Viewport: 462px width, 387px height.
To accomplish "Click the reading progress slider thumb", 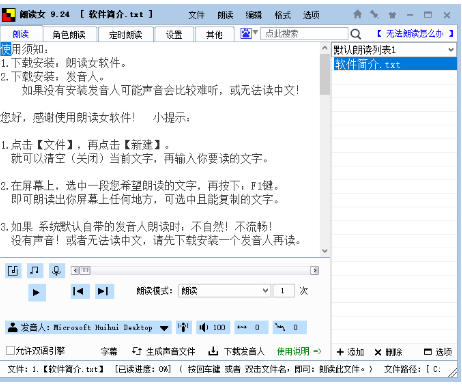I will coord(85,270).
